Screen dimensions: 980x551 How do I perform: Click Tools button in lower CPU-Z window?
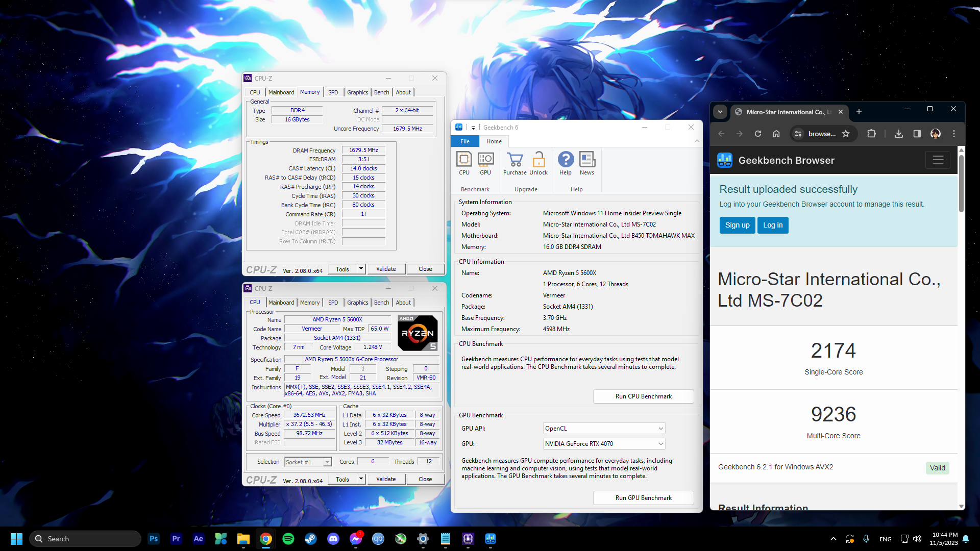pos(342,479)
